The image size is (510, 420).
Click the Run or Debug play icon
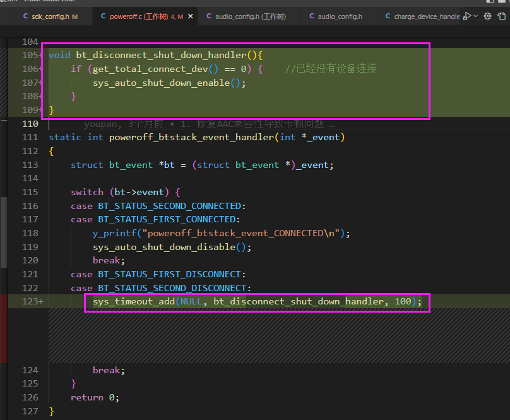pyautogui.click(x=466, y=16)
